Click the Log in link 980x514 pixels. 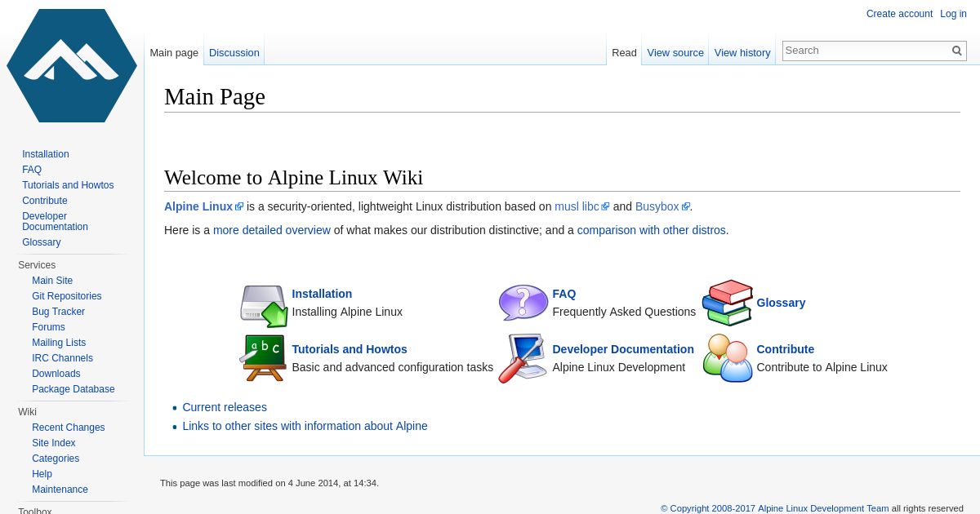click(953, 14)
